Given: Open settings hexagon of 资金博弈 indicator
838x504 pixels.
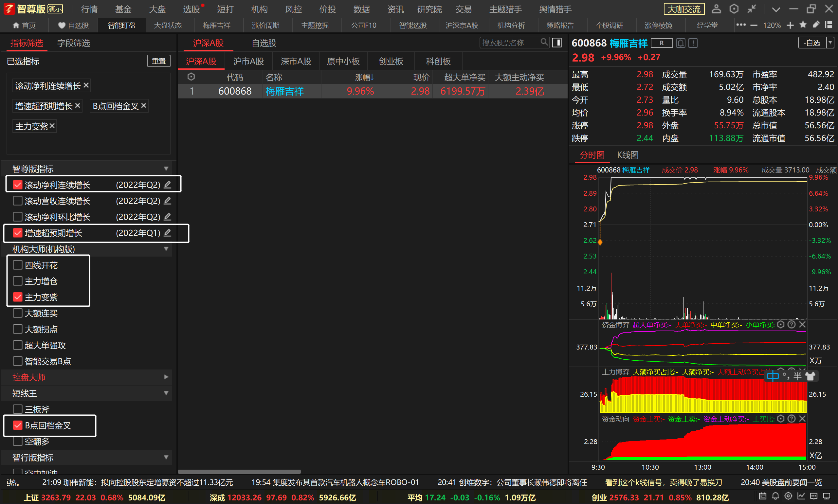Looking at the screenshot, I should 781,324.
